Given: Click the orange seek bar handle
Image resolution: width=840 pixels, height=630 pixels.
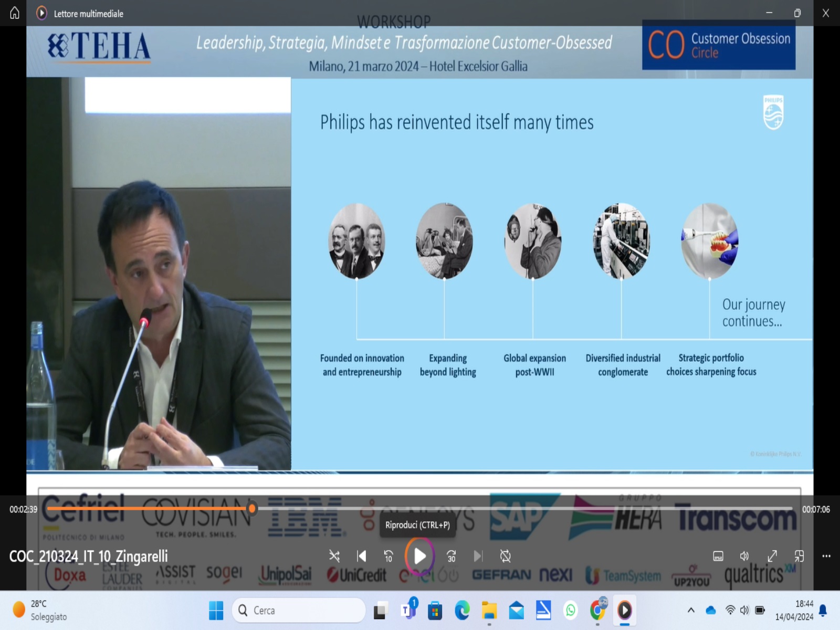Looking at the screenshot, I should 252,508.
